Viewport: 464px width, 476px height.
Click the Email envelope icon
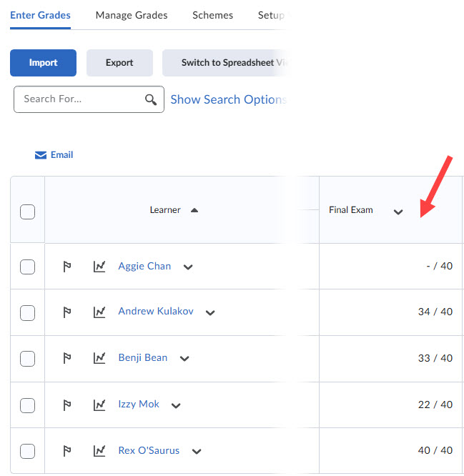pos(41,155)
